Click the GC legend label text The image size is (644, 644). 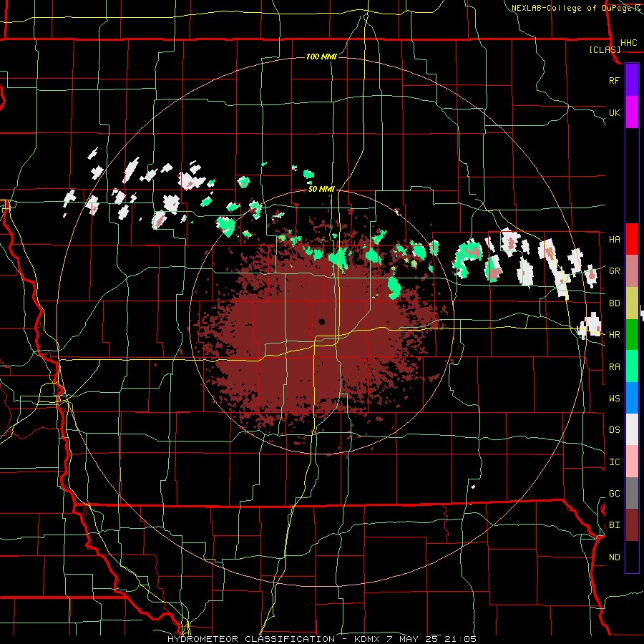pyautogui.click(x=614, y=494)
